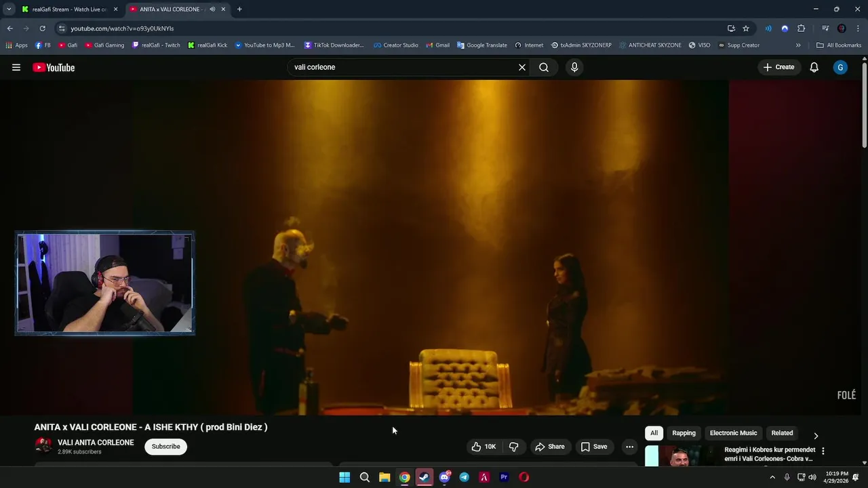Screen dimensions: 868x488
Task: Open the account avatar menu
Action: pos(840,67)
